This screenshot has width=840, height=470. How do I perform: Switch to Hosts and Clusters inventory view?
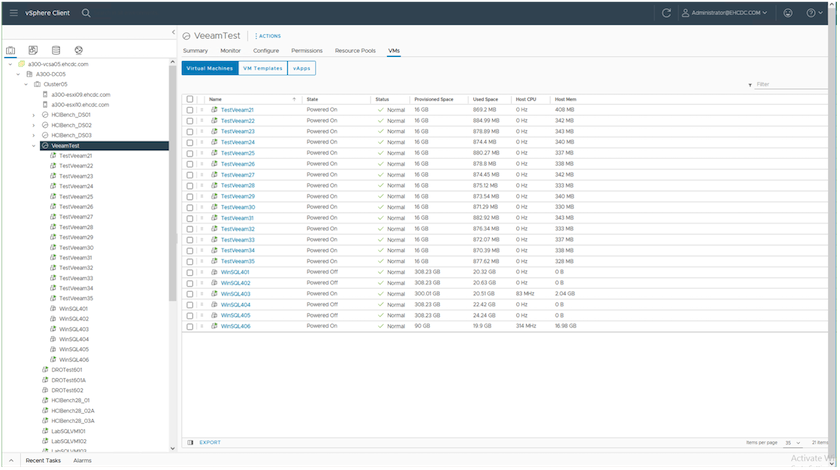11,49
